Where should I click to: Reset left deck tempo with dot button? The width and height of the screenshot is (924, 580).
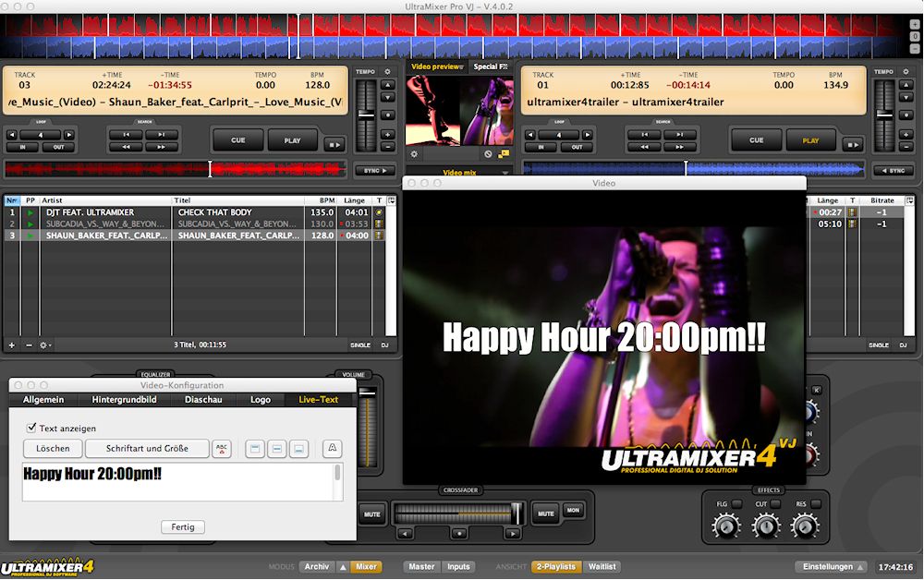click(x=388, y=115)
